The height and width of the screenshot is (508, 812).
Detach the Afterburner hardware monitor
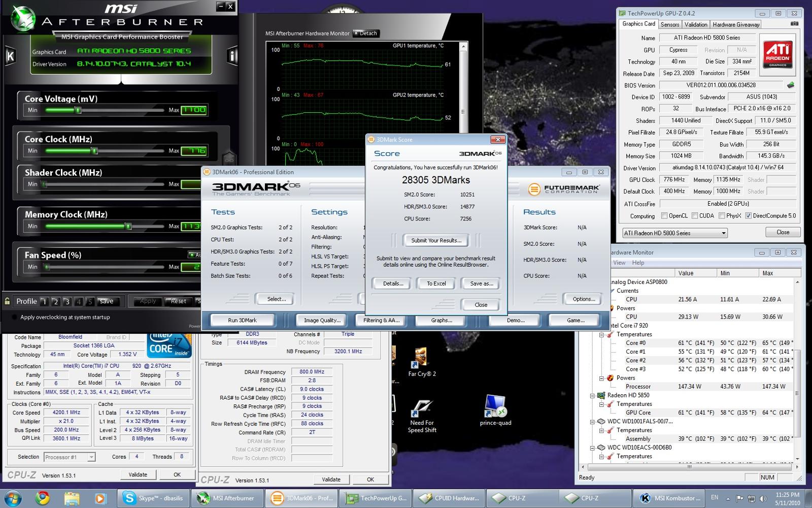point(366,34)
